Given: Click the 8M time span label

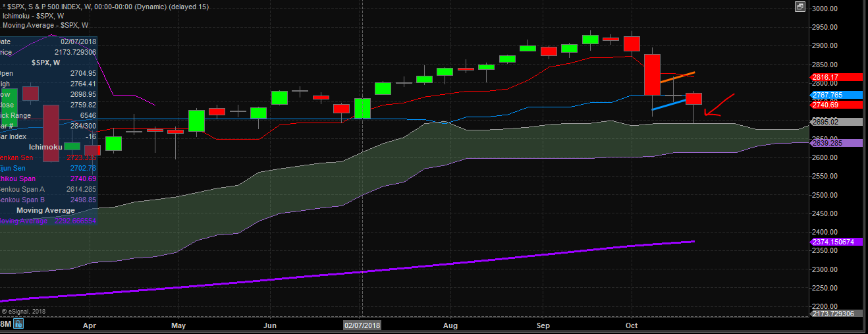Looking at the screenshot, I should tap(6, 323).
